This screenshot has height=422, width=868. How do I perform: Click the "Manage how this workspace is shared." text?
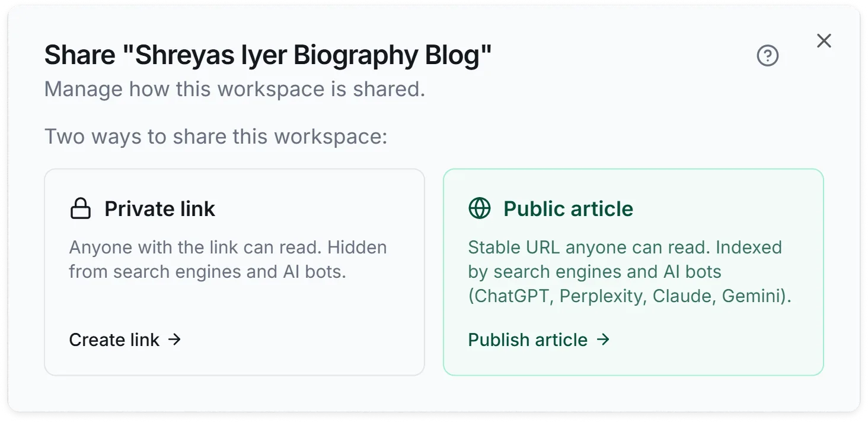(235, 90)
